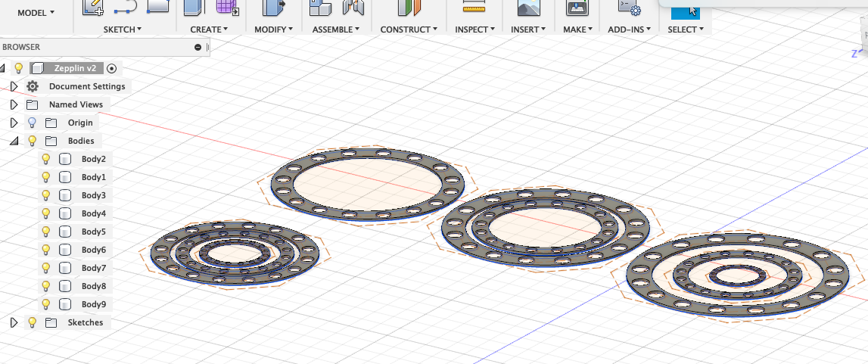The image size is (868, 364).
Task: Select the Line sketch tool icon
Action: click(125, 8)
